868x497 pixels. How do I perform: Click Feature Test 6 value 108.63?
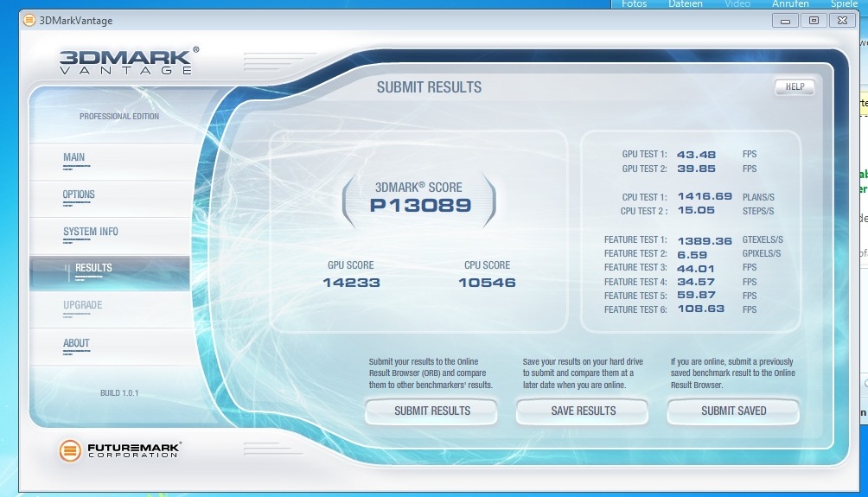click(701, 309)
